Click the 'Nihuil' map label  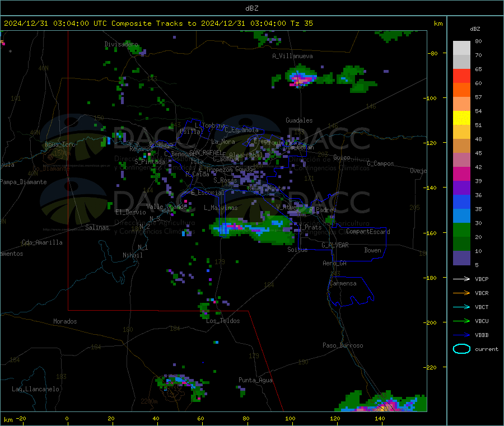pos(132,255)
